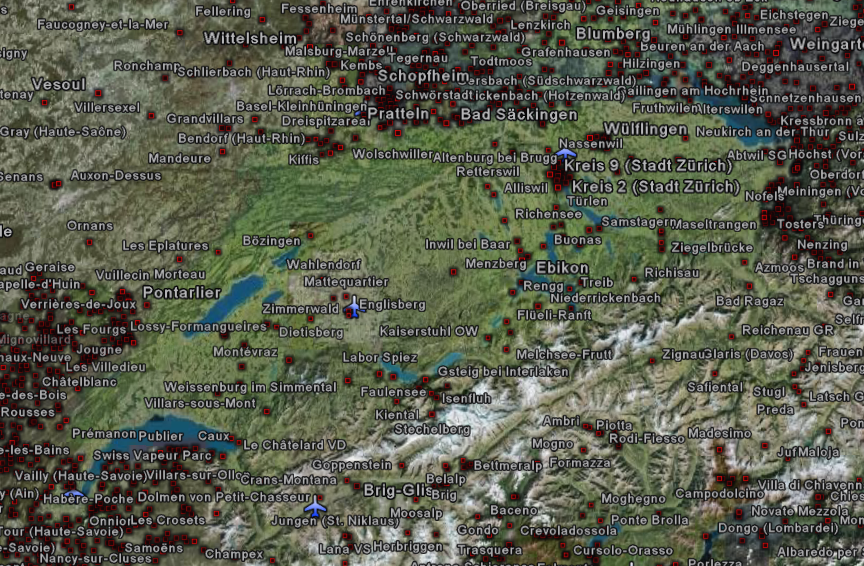Click the Bözingen place label
864x566 pixels.
click(272, 241)
